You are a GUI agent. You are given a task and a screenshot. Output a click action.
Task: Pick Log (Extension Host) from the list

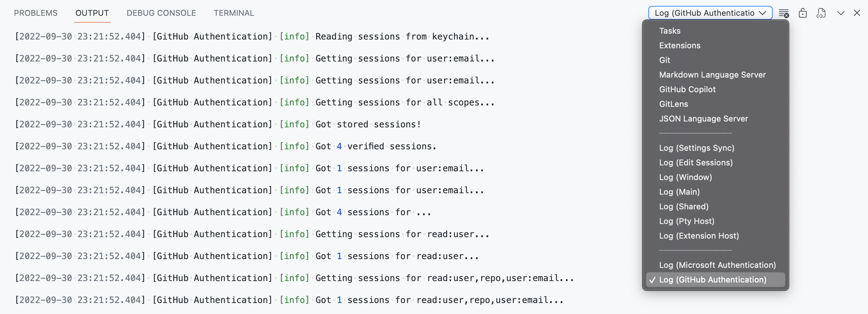pyautogui.click(x=698, y=236)
